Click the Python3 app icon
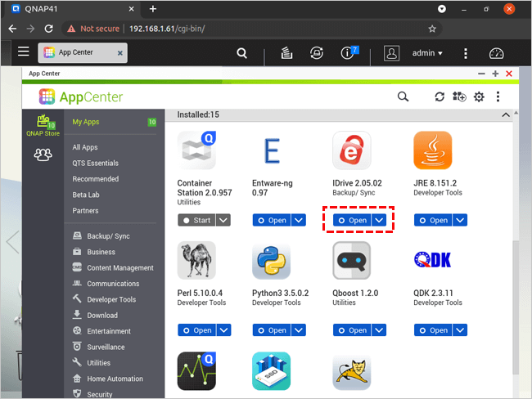532x399 pixels. pos(272,260)
